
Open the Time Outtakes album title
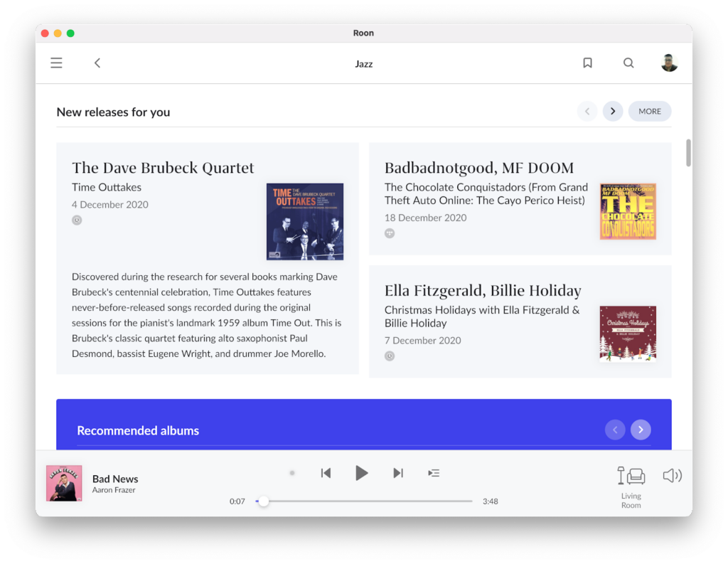pyautogui.click(x=107, y=187)
